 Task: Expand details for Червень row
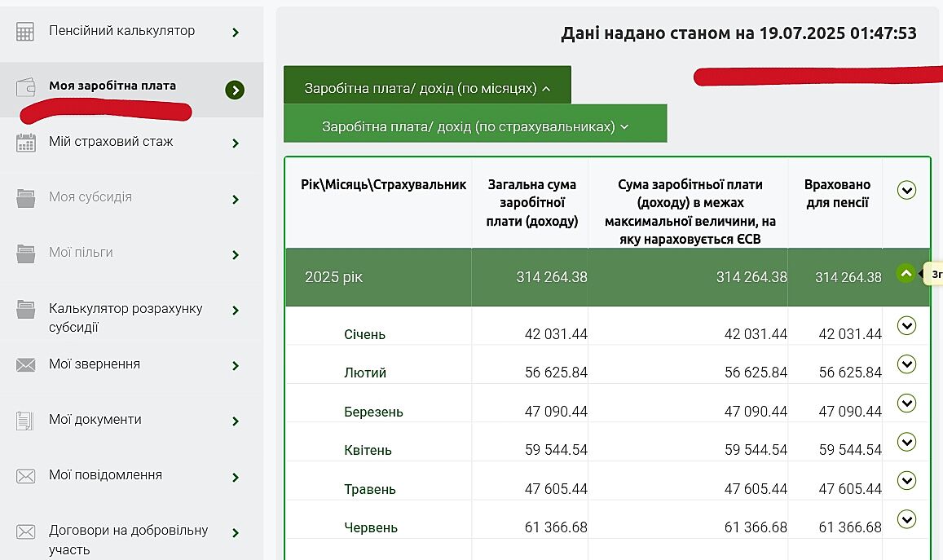[906, 519]
